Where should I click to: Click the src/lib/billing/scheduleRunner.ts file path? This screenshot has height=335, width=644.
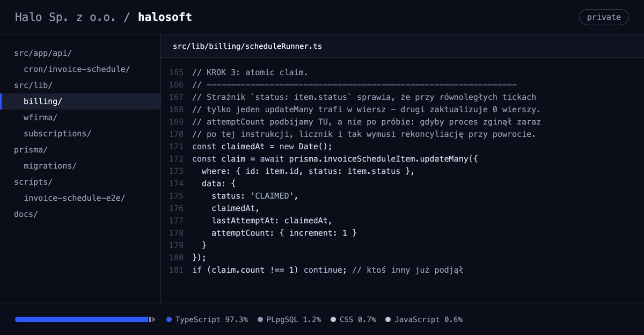click(247, 46)
